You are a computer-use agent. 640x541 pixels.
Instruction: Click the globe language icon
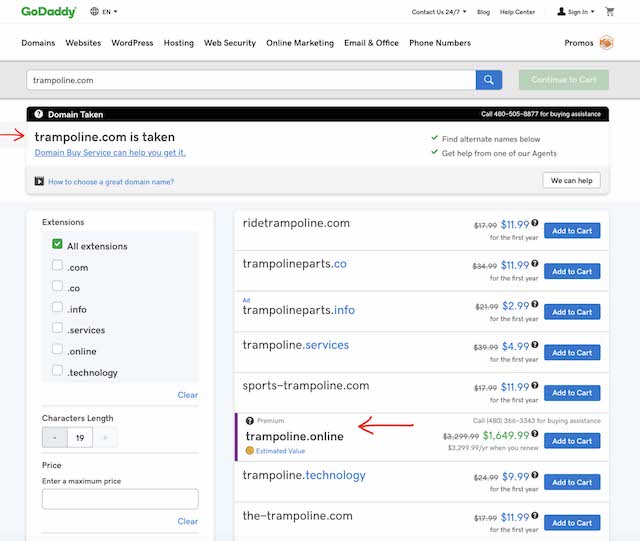coord(94,11)
